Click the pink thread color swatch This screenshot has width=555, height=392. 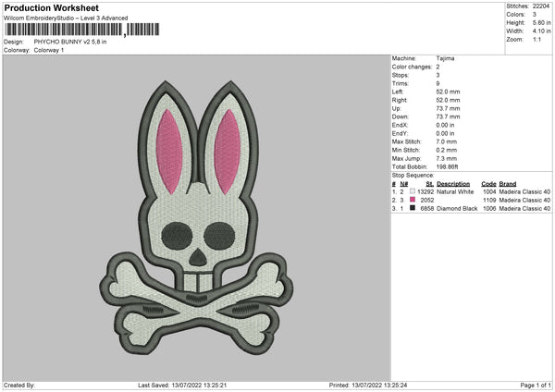(413, 200)
